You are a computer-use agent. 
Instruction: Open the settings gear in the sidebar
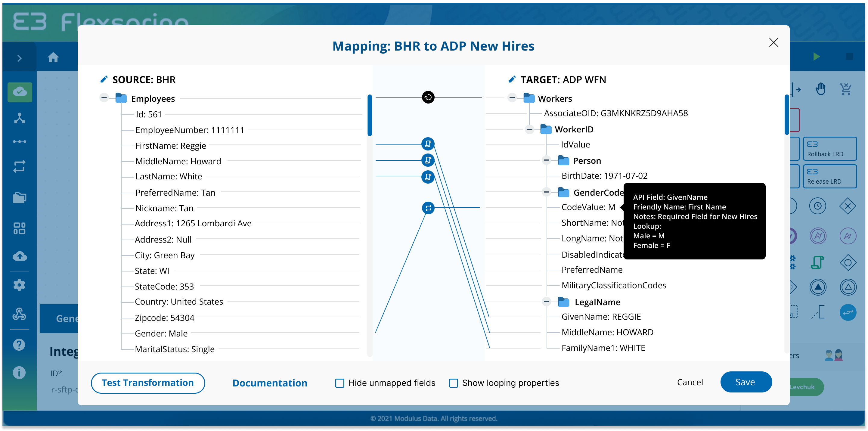[19, 285]
